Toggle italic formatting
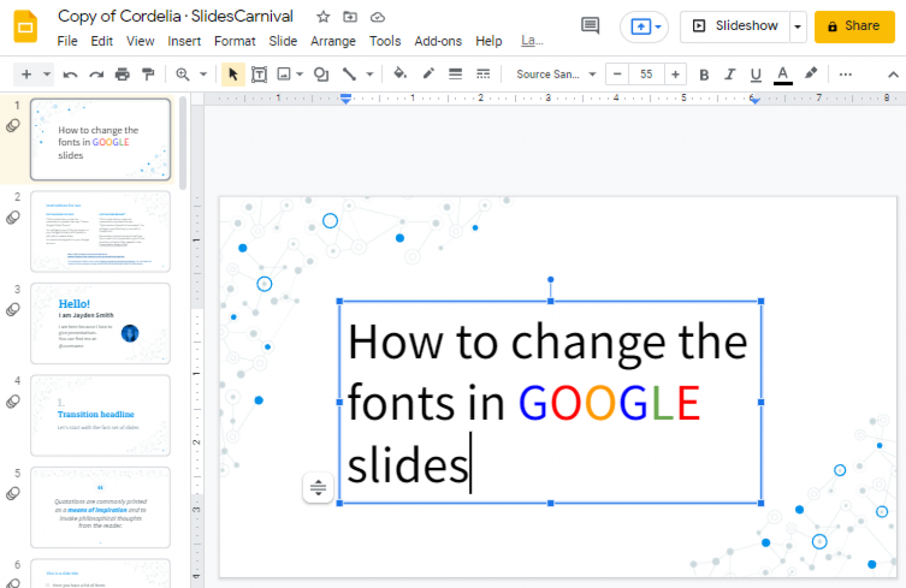 tap(730, 74)
